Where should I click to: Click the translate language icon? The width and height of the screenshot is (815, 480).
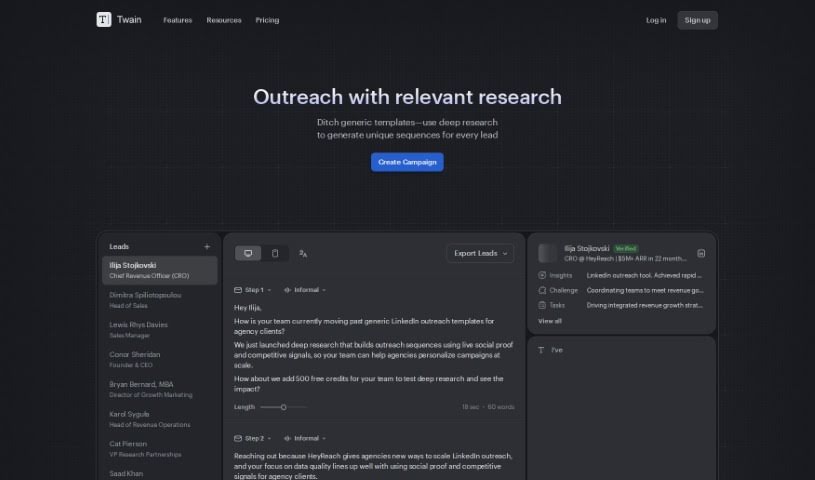303,254
